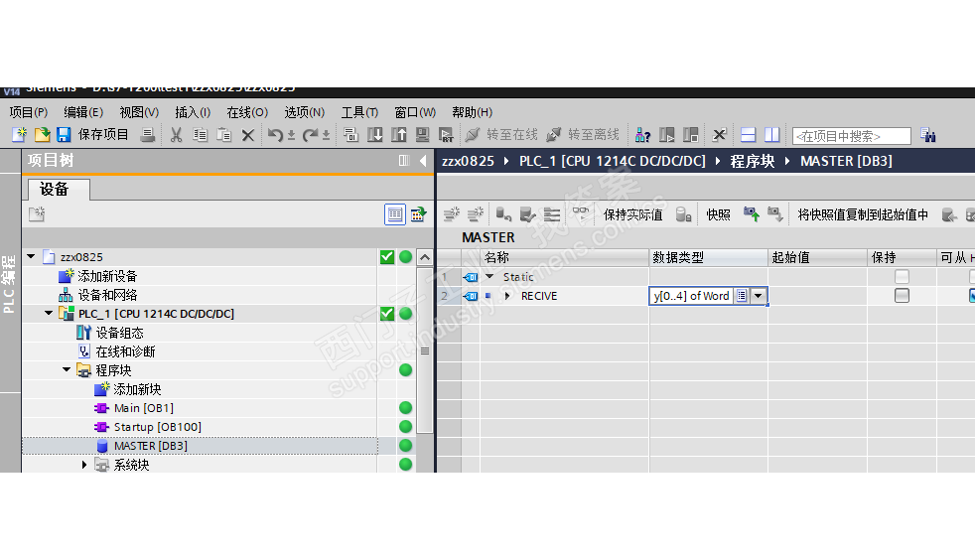Click the Copy icon in toolbar
Screen dimensions: 975x560
click(x=200, y=135)
